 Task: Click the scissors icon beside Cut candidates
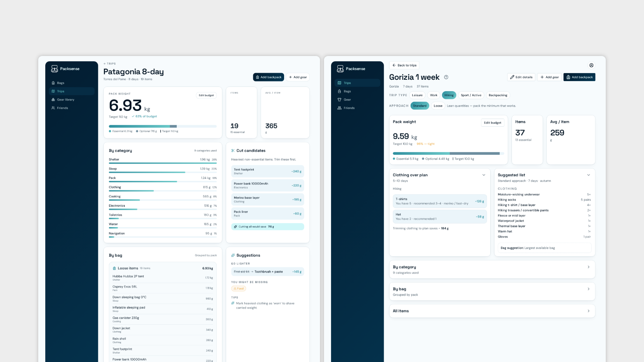233,151
